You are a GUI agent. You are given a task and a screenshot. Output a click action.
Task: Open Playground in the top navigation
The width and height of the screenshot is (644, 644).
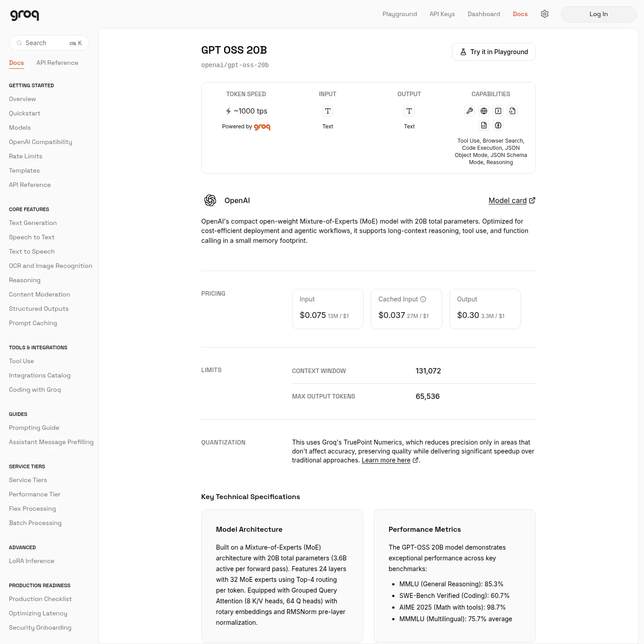point(400,14)
